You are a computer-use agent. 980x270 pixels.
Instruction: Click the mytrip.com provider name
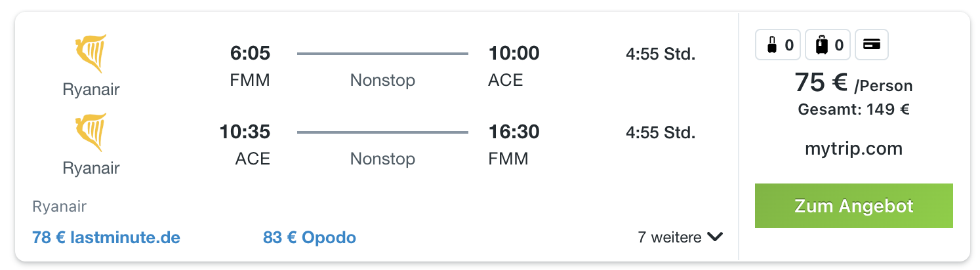[x=853, y=149]
